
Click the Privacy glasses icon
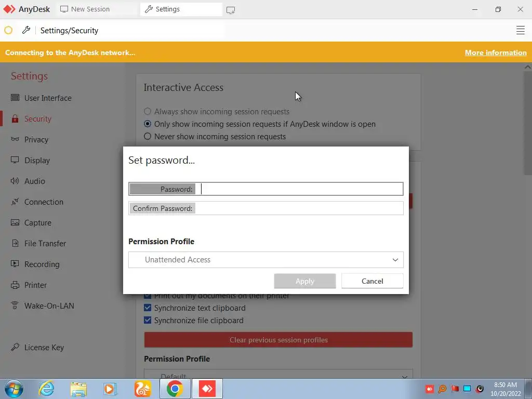[x=15, y=139]
